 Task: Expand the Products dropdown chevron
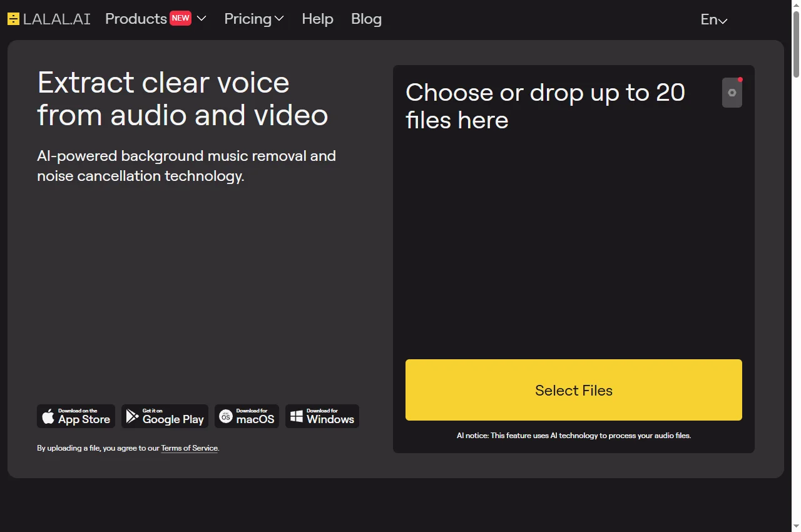(202, 19)
